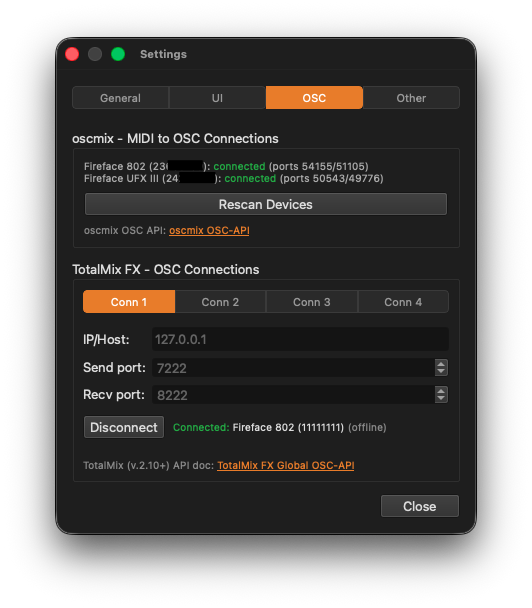Viewport: 532px width, 608px height.
Task: Select the Conn 1 connection tab
Action: pos(129,302)
